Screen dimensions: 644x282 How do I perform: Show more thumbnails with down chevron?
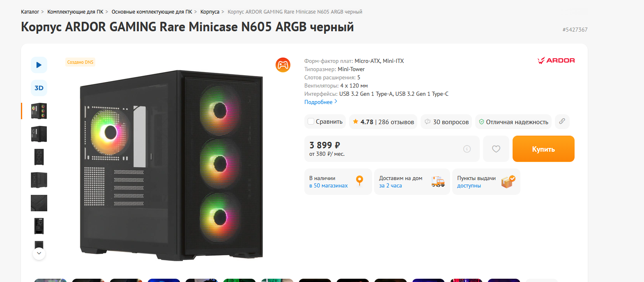[x=39, y=253]
